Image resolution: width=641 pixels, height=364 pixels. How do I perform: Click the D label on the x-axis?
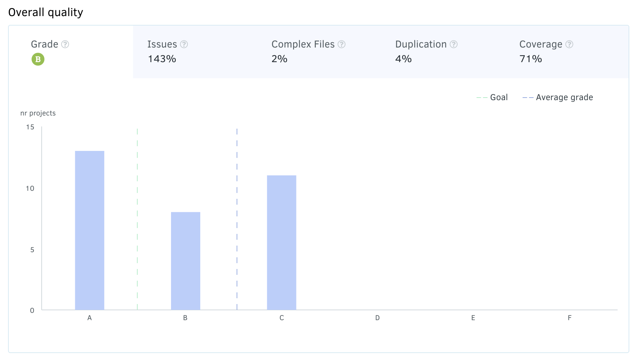point(377,318)
